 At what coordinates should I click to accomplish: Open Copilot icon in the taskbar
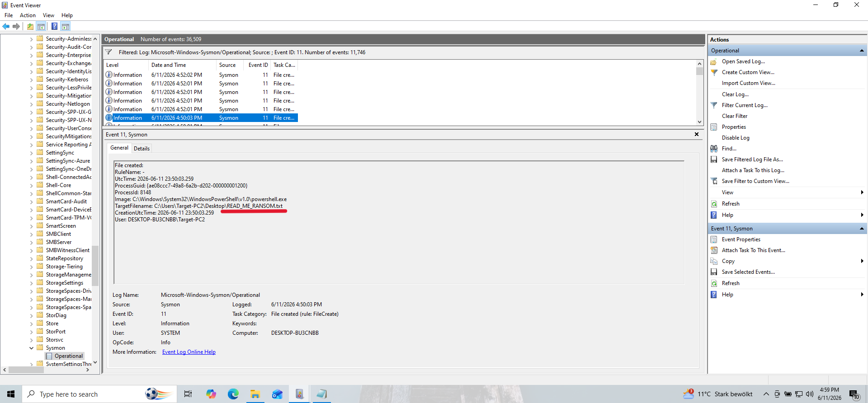211,394
